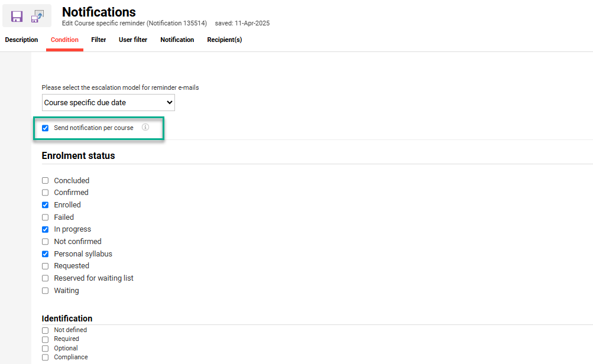The width and height of the screenshot is (593, 364).
Task: Go to the Description tab
Action: [x=21, y=40]
